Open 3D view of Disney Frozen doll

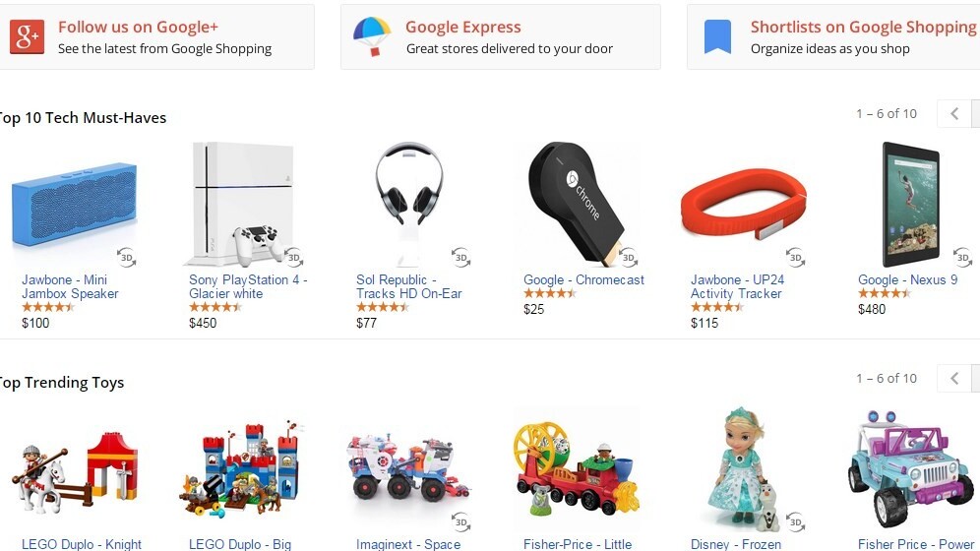(x=796, y=521)
